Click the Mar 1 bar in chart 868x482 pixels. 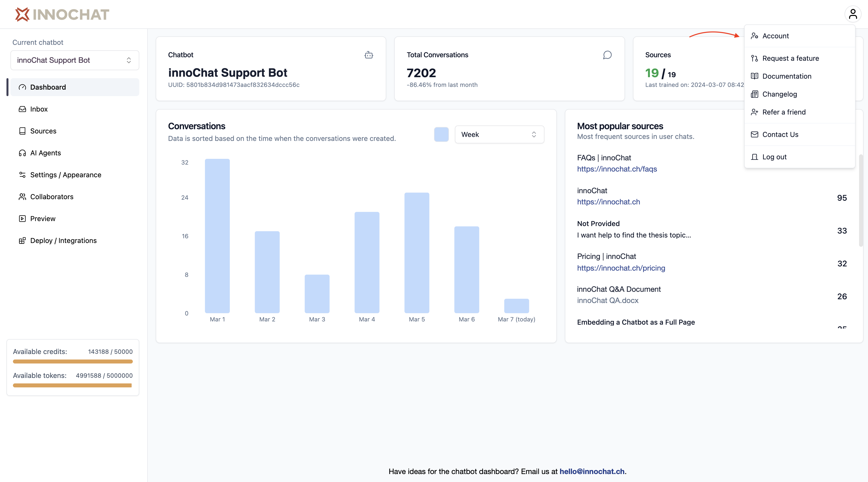(x=217, y=236)
